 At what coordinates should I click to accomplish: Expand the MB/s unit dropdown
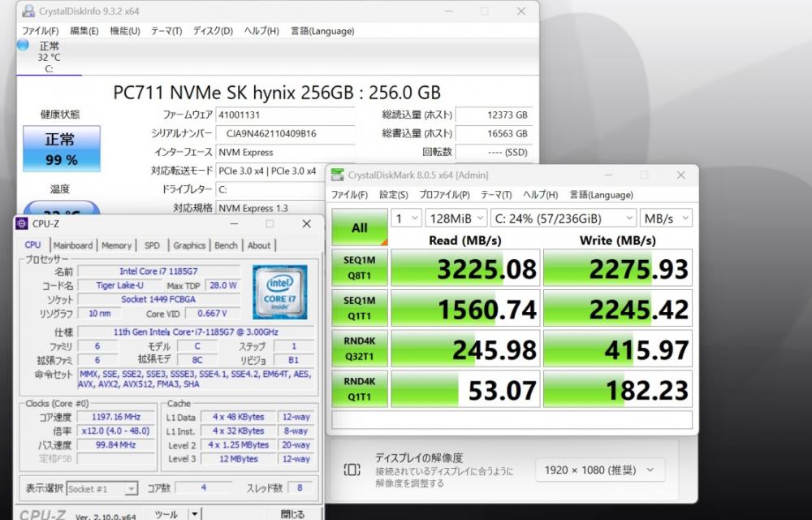pos(666,219)
